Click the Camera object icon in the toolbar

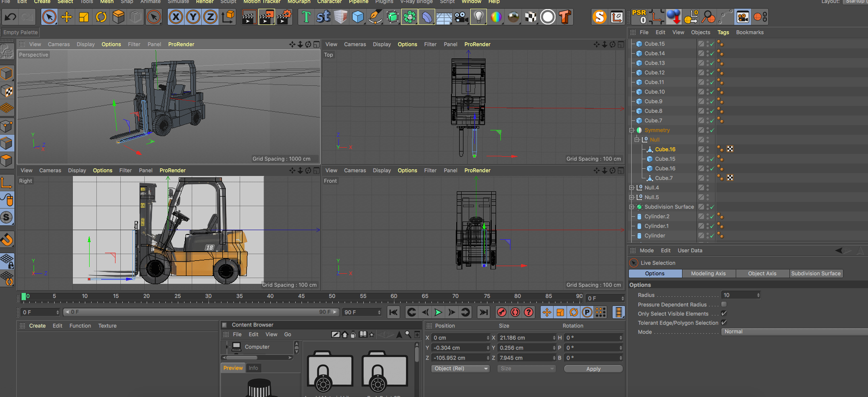click(461, 17)
